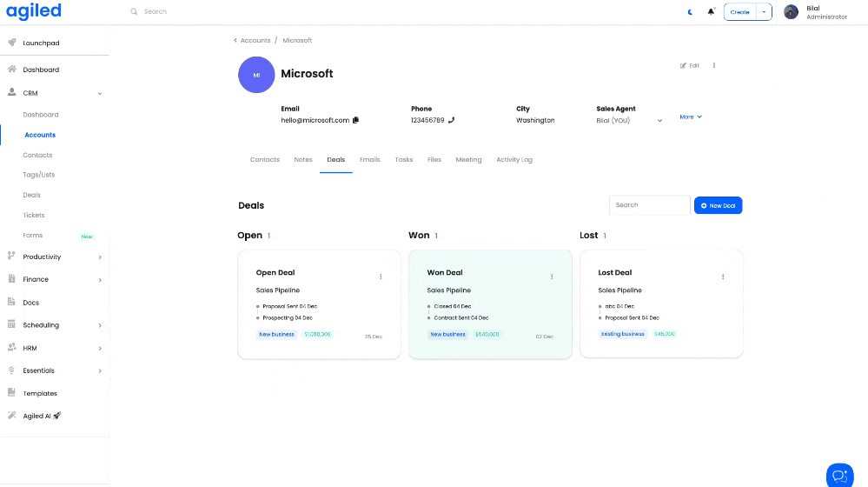
Task: Select the Deals tab
Action: pyautogui.click(x=336, y=159)
